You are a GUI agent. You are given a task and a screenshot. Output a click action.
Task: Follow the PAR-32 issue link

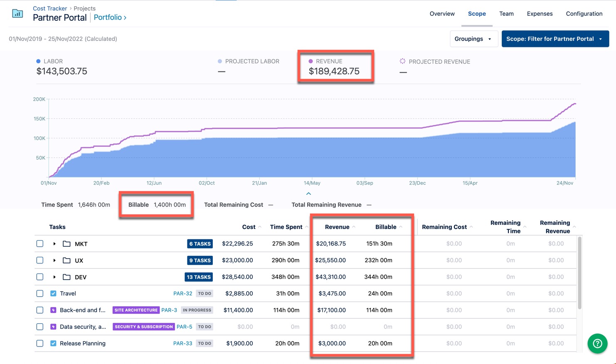[183, 293]
